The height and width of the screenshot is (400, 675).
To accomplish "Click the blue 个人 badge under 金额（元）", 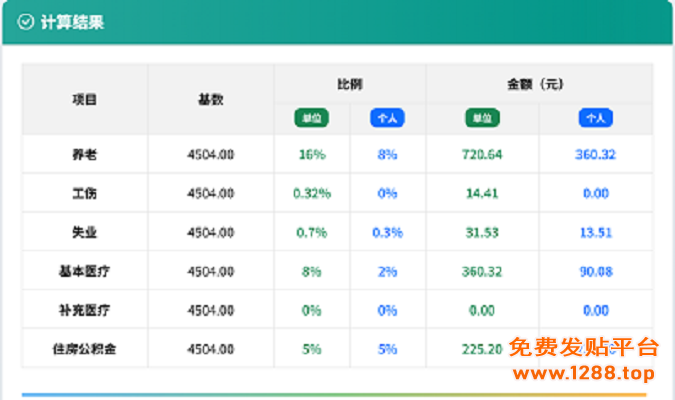I will click(x=595, y=118).
